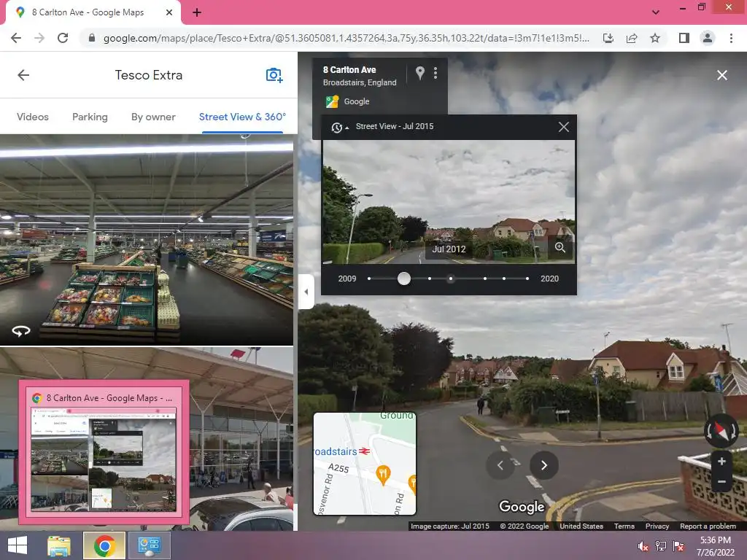Image resolution: width=747 pixels, height=560 pixels.
Task: Click the 8 Carlton Ave address title
Action: point(349,70)
